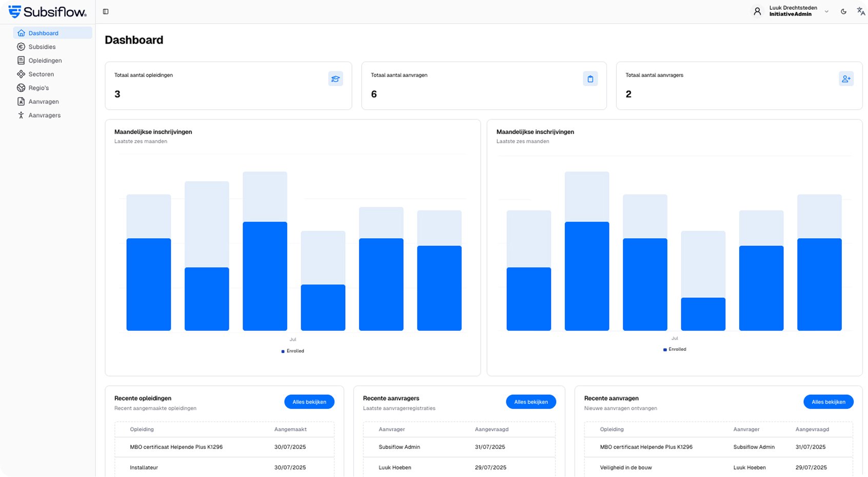Image resolution: width=868 pixels, height=477 pixels.
Task: Expand the Luuk Drechtsteden account dropdown
Action: coord(826,11)
